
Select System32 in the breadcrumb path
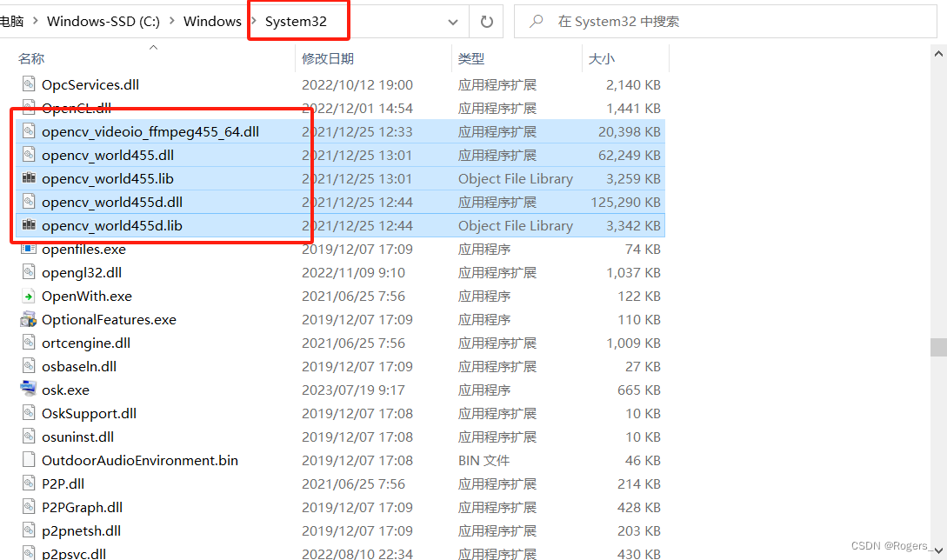[298, 21]
